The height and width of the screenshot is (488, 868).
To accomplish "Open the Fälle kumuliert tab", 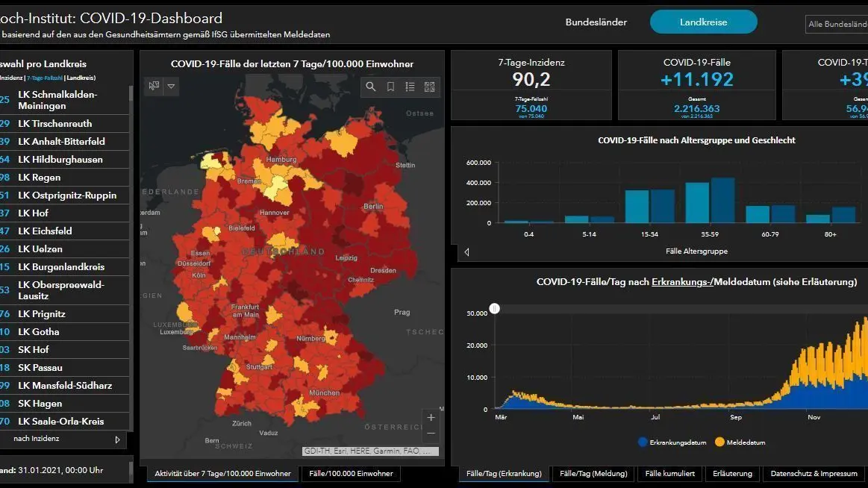I will tap(669, 474).
